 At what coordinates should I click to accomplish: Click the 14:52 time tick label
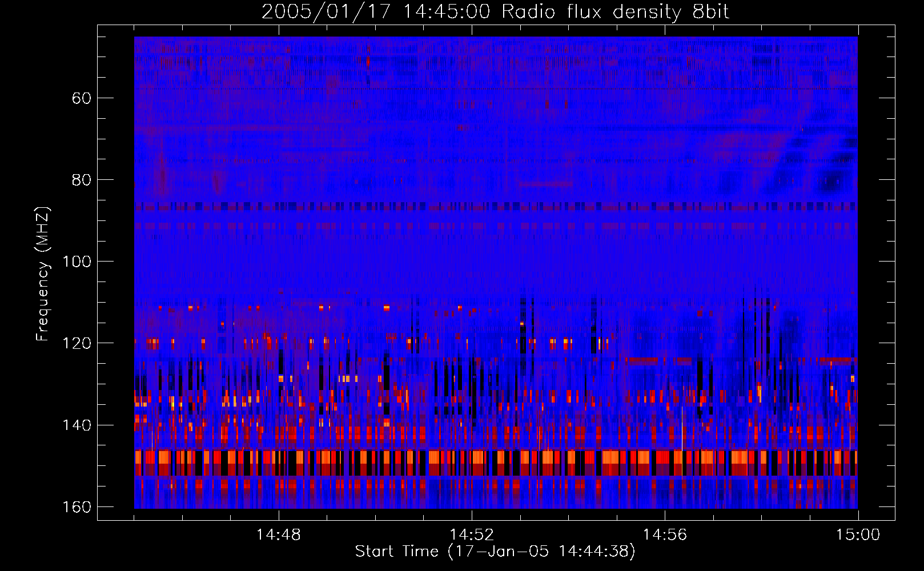[x=472, y=535]
